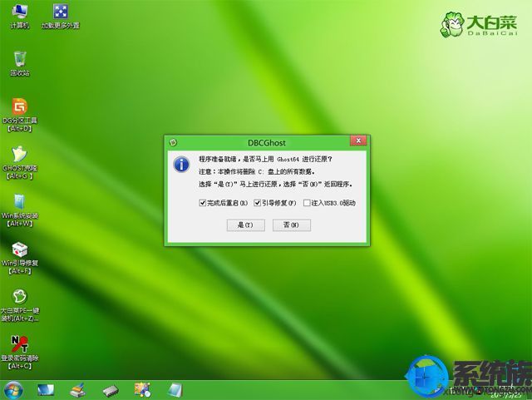532x400 pixels.
Task: Click the 否(N) button to go back
Action: 292,225
